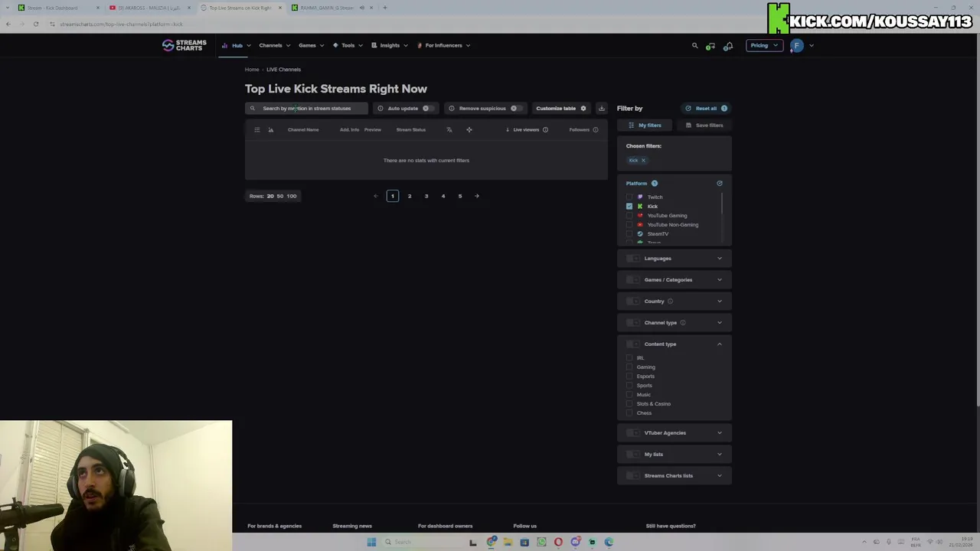Go to the previous page arrow

pyautogui.click(x=376, y=196)
